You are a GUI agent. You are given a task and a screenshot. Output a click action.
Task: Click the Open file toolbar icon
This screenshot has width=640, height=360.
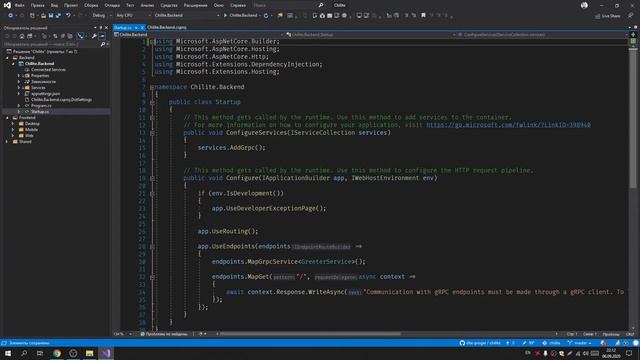(43, 16)
